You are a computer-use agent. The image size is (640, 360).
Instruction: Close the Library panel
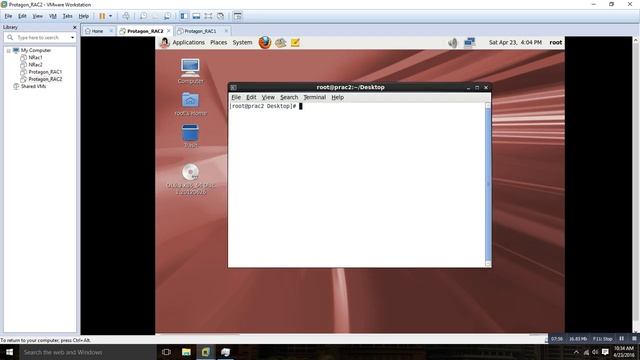click(74, 27)
